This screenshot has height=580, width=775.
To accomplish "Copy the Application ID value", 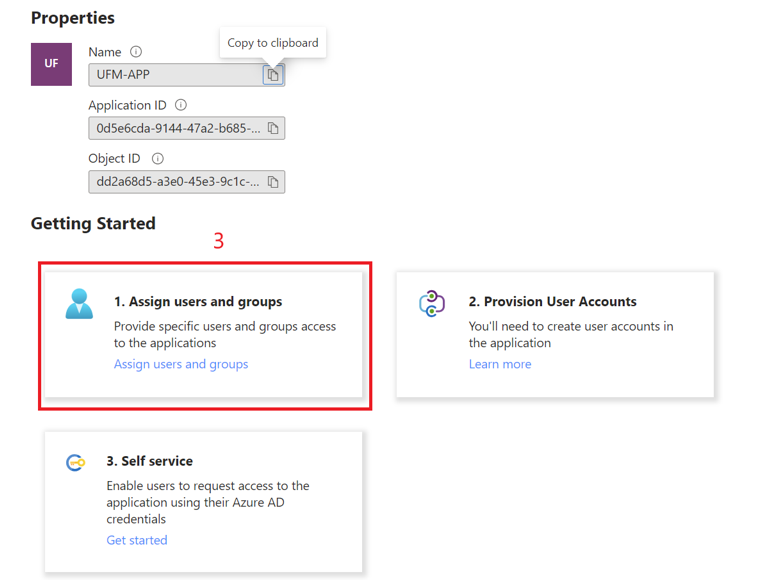I will 273,128.
